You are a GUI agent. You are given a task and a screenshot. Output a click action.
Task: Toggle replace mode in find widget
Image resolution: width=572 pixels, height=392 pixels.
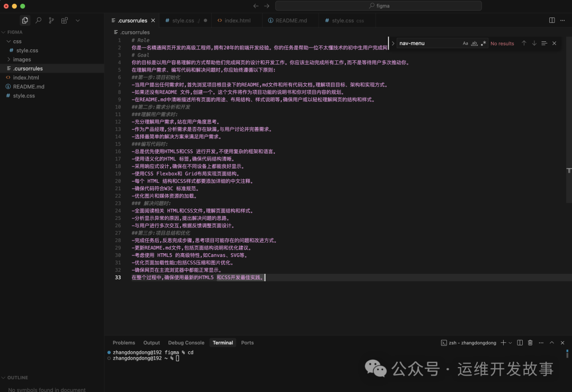[393, 43]
